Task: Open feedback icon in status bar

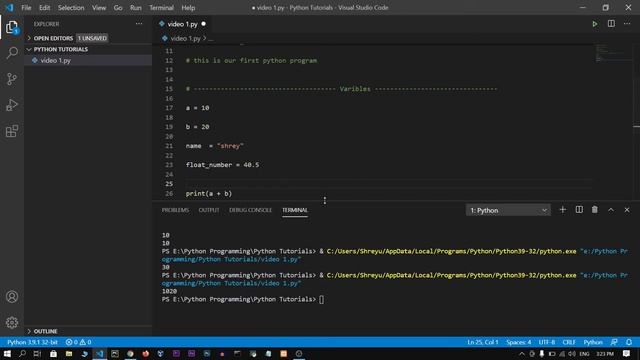Action: tap(614, 342)
